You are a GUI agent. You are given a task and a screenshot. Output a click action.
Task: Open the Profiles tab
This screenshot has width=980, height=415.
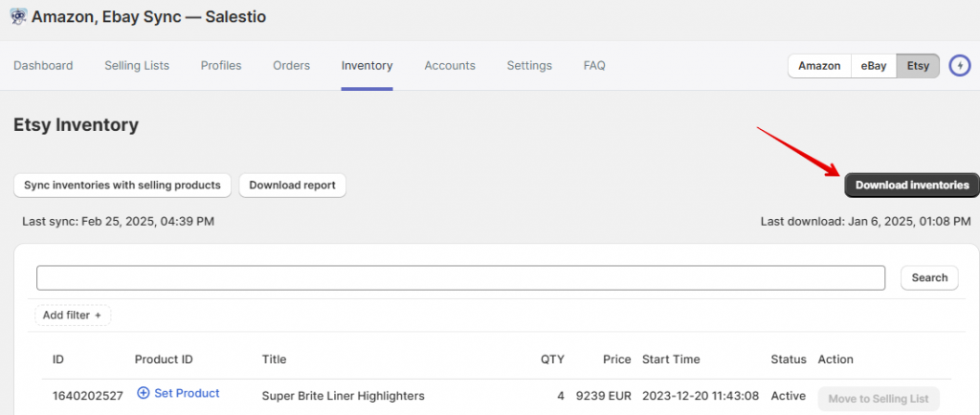221,66
